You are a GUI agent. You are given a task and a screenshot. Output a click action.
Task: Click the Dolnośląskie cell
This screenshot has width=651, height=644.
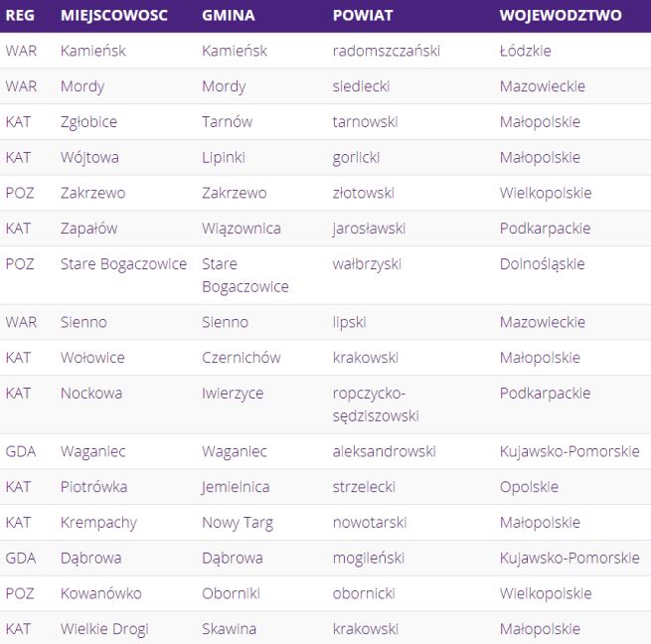pyautogui.click(x=542, y=264)
